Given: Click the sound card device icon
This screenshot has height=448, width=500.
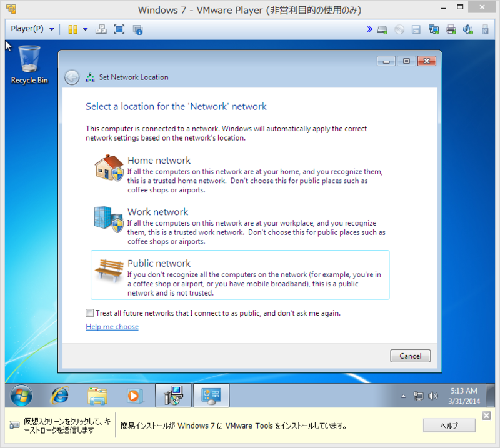Looking at the screenshot, I should 467,29.
